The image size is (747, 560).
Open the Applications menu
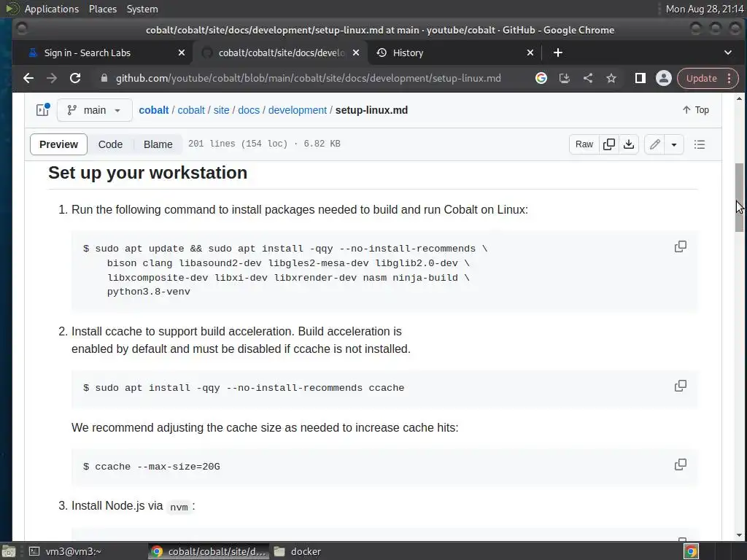pos(52,9)
